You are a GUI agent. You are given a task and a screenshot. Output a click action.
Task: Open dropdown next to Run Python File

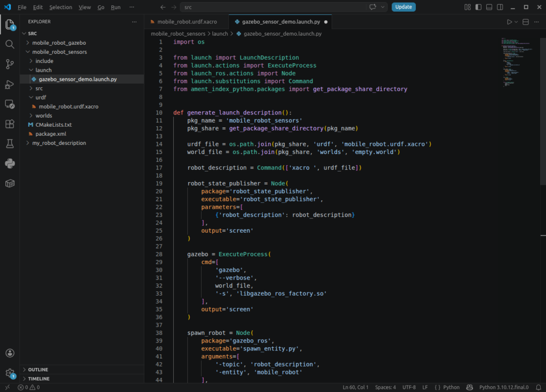coord(516,21)
